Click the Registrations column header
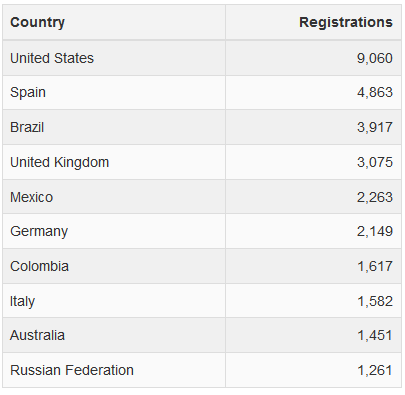Image resolution: width=405 pixels, height=395 pixels. pos(313,22)
